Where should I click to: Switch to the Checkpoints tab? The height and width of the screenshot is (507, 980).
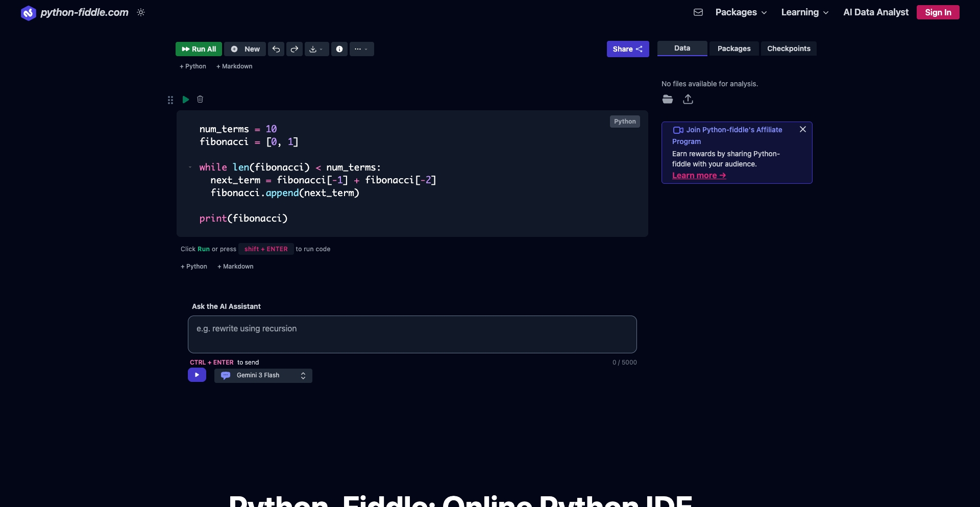click(789, 49)
